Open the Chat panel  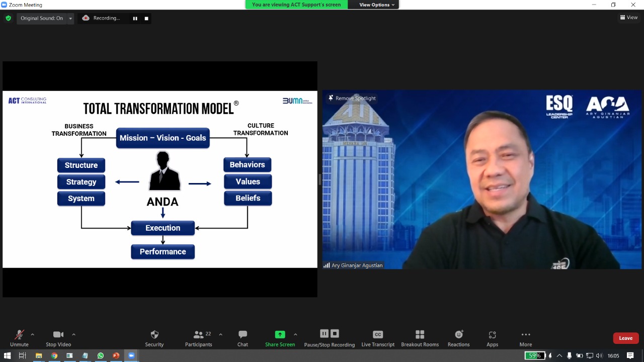pos(243,338)
